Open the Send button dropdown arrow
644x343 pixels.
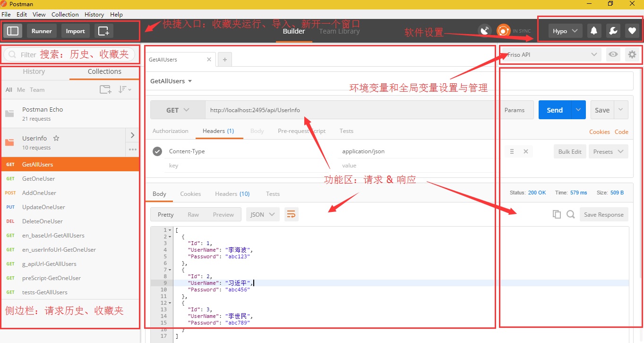[x=578, y=110]
